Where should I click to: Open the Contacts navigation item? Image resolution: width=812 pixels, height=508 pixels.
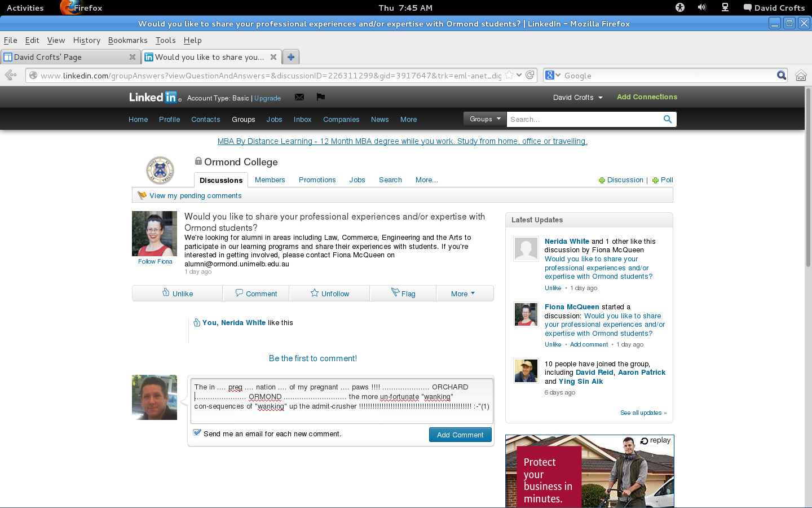pos(205,120)
